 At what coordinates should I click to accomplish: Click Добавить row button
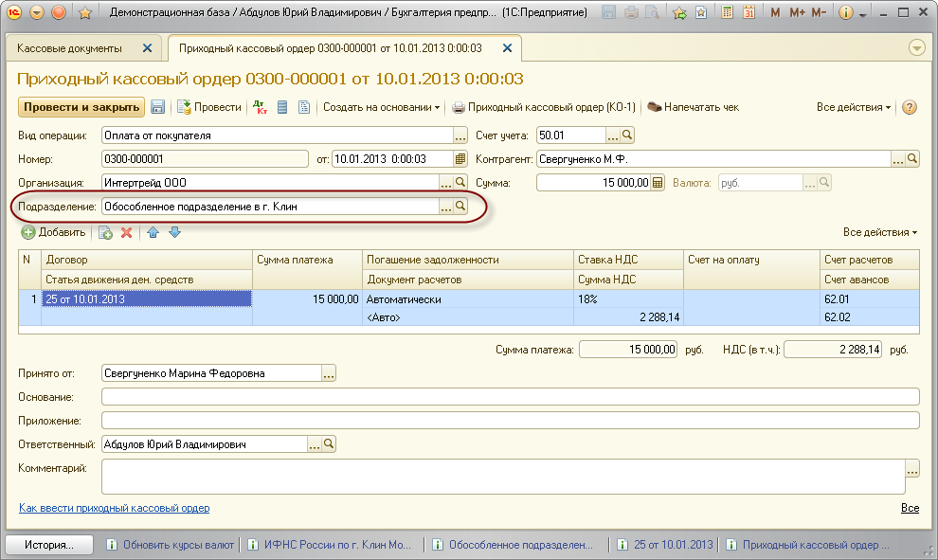(x=53, y=232)
